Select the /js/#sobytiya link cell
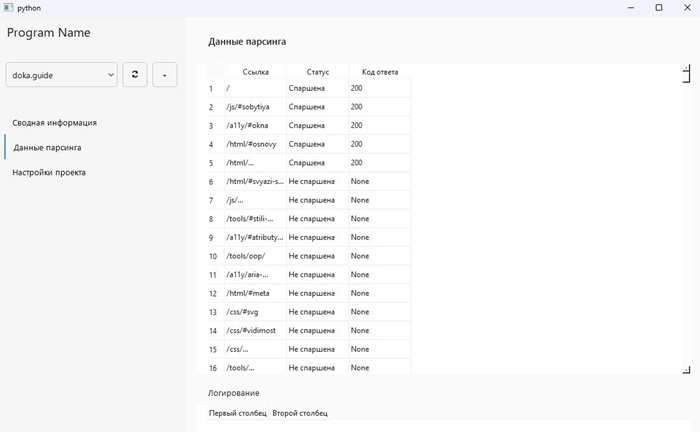700x432 pixels. click(x=255, y=107)
